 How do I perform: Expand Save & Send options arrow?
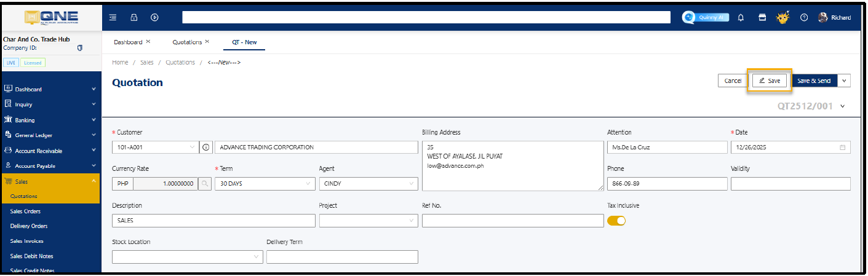[844, 81]
